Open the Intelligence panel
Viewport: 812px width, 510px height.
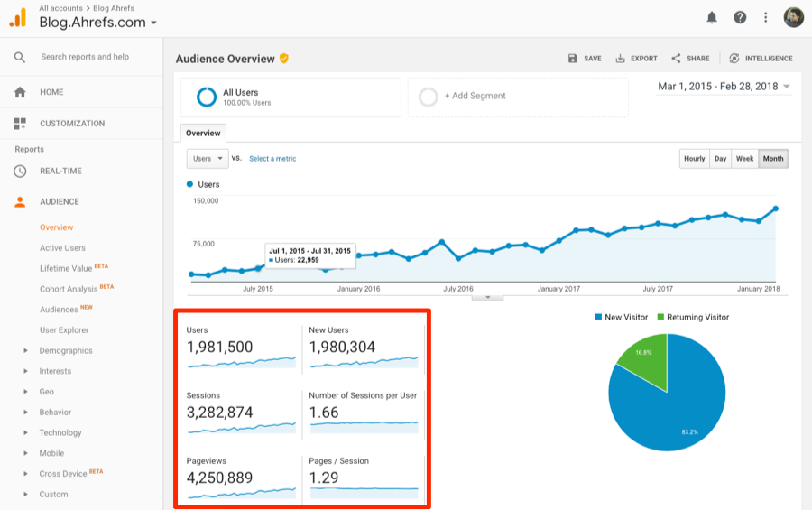761,59
